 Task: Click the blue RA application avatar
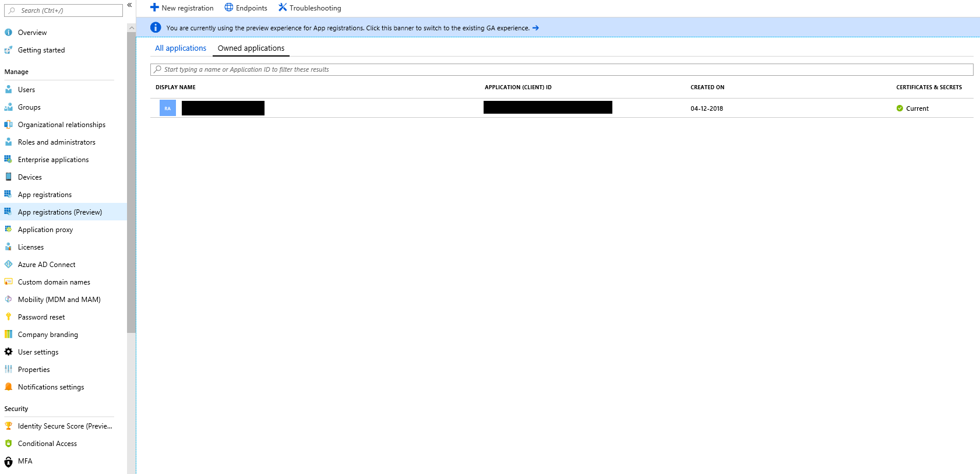point(168,108)
